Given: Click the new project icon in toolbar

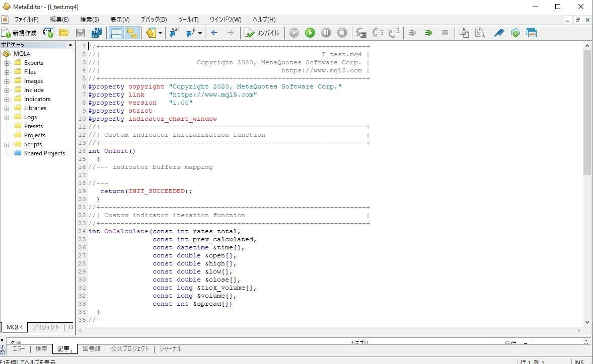Looking at the screenshot, I should [48, 33].
